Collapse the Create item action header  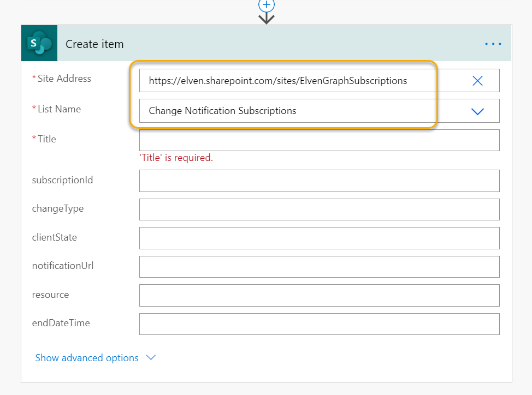(x=267, y=43)
